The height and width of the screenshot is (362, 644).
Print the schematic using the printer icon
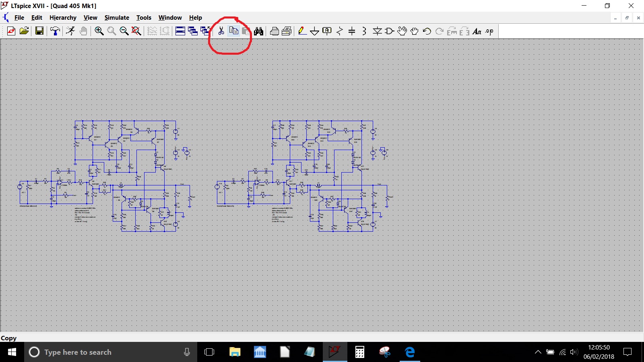click(274, 31)
